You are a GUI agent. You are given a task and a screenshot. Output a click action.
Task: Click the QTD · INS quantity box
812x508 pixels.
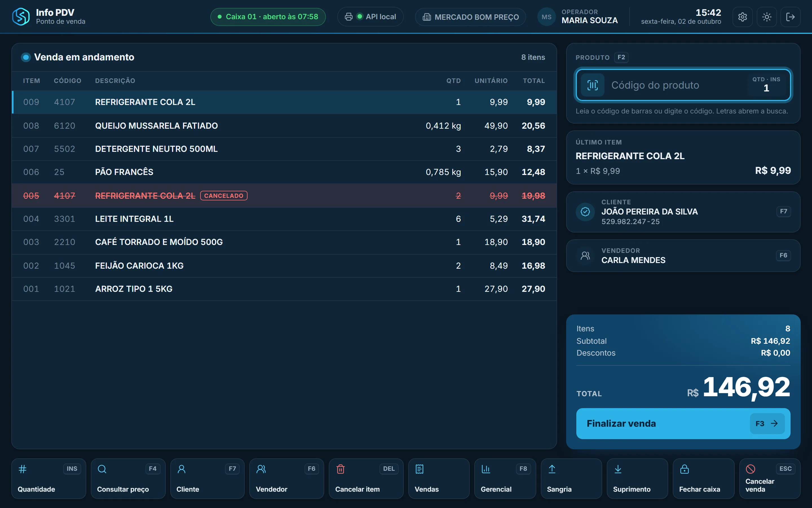click(x=766, y=85)
